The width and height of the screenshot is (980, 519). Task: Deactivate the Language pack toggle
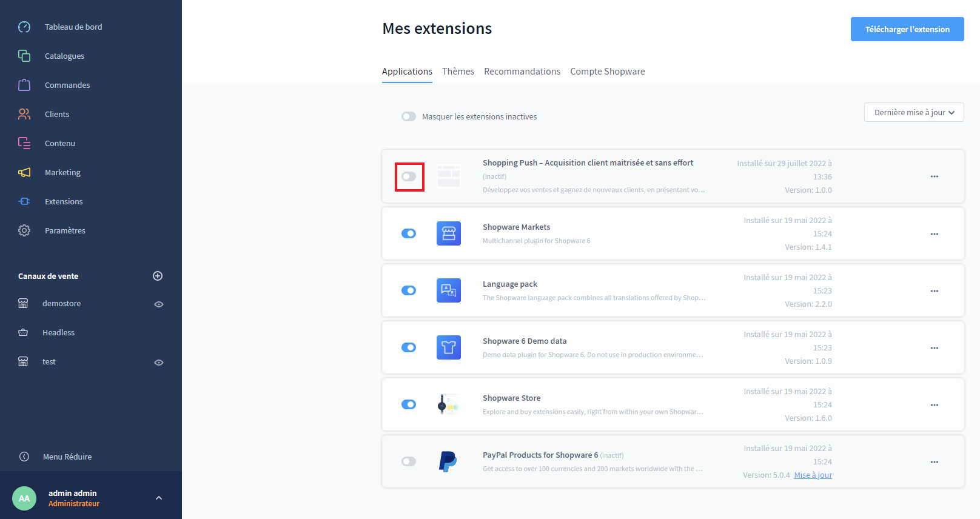pyautogui.click(x=409, y=290)
